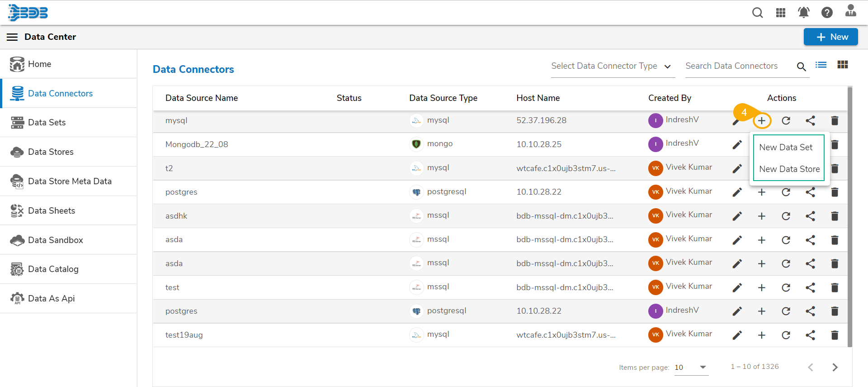Open the user profile icon
The height and width of the screenshot is (387, 868).
tap(850, 11)
